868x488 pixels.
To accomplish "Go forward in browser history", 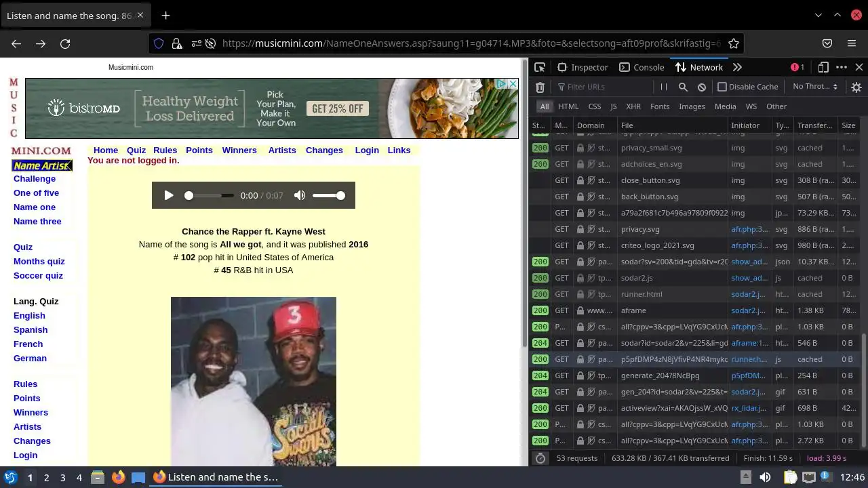I will 41,43.
